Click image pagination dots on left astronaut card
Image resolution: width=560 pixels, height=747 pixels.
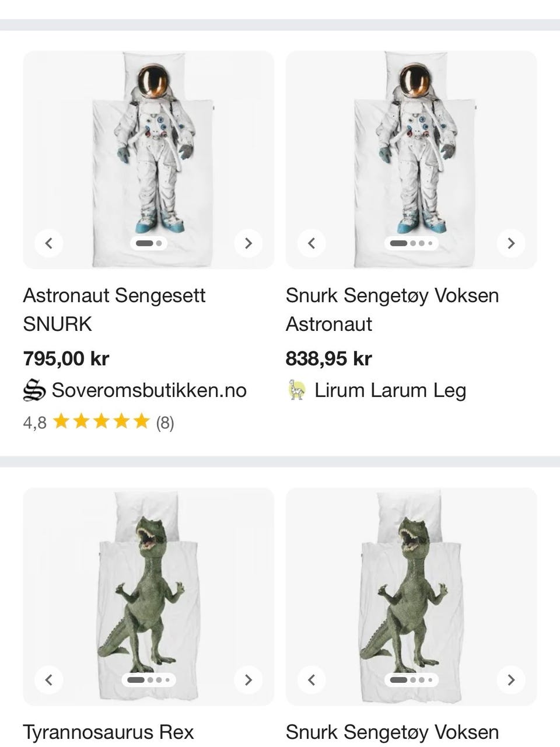tap(149, 243)
